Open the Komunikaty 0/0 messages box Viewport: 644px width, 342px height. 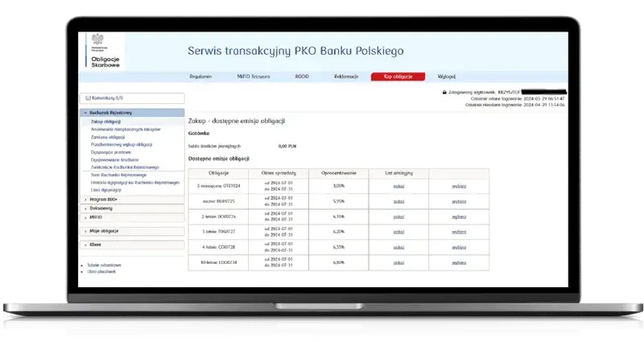[132, 98]
